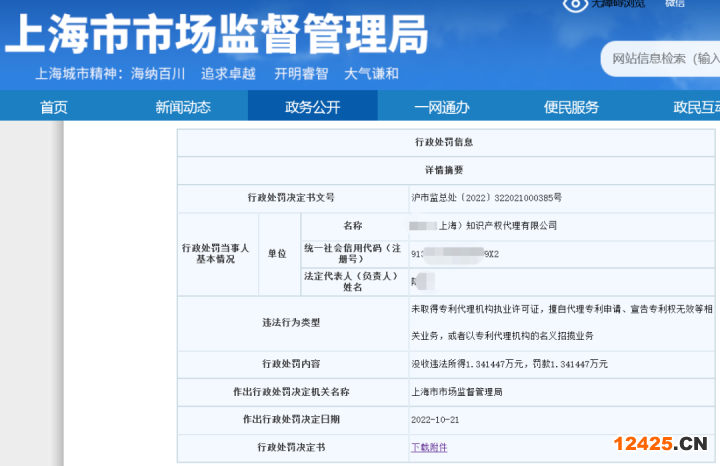Switch to the 一网通办 menu item
This screenshot has width=720, height=466.
(441, 107)
